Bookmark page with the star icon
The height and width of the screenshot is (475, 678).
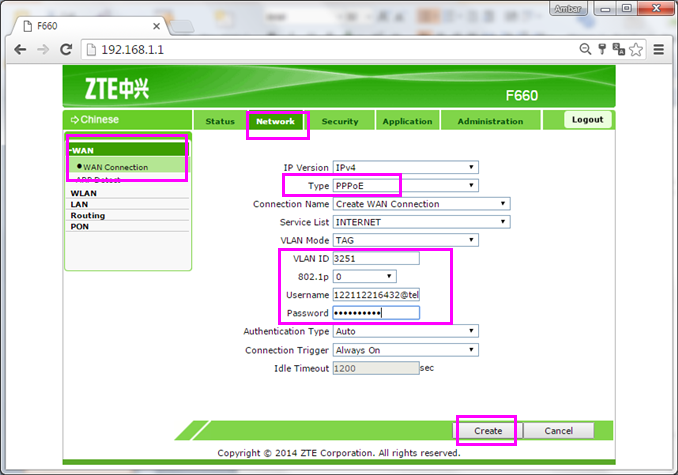click(636, 50)
